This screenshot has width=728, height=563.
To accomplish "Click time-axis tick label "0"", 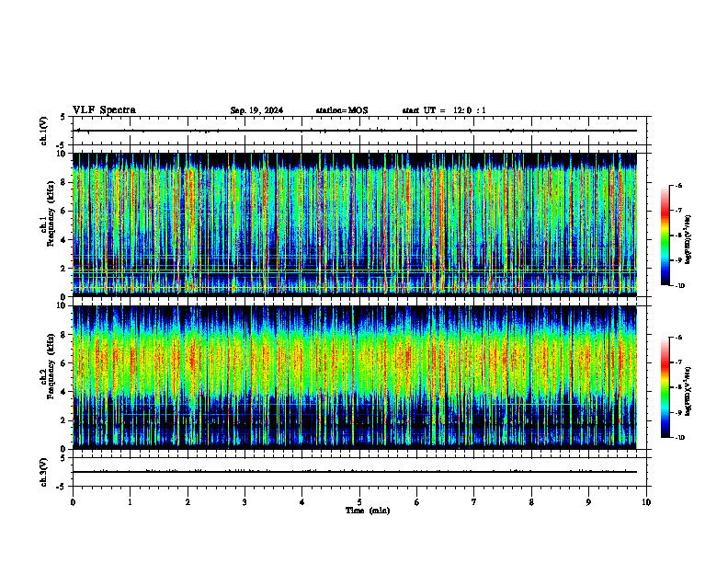I will [x=73, y=502].
